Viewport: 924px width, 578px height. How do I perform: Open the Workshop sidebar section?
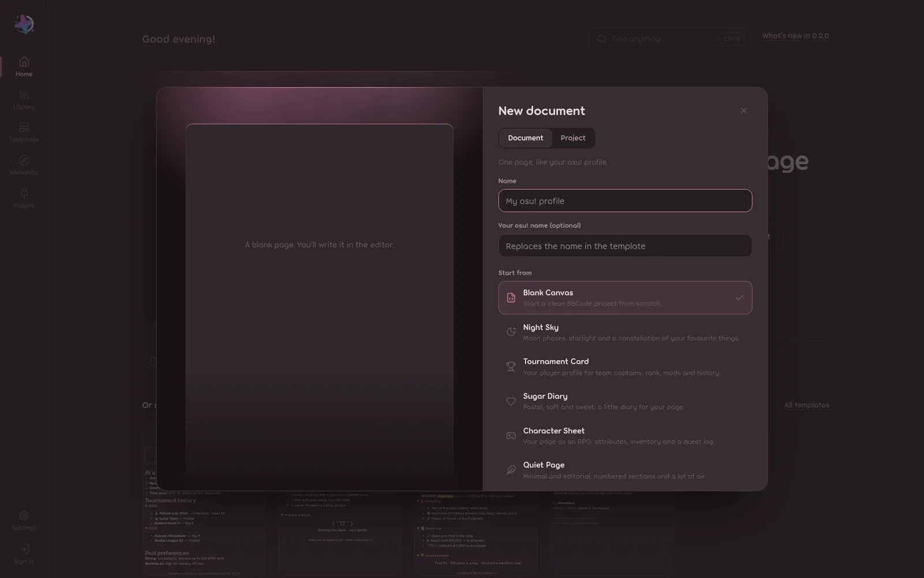coord(24,165)
